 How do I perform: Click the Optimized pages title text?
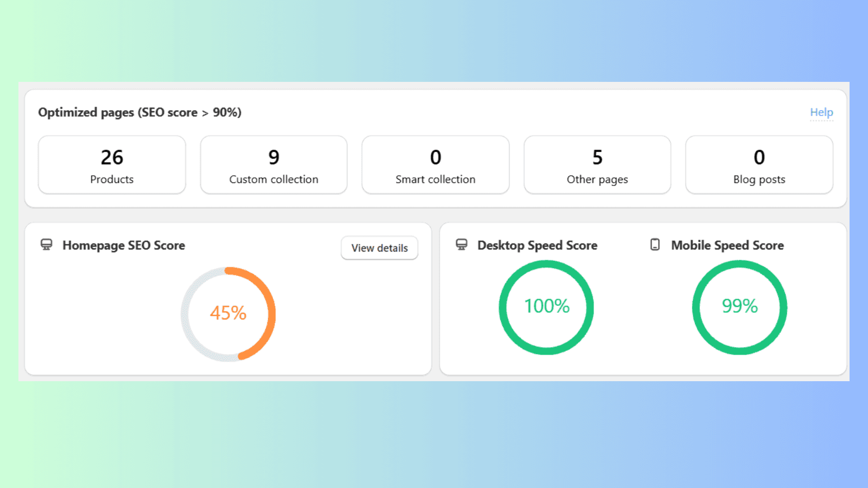point(139,112)
